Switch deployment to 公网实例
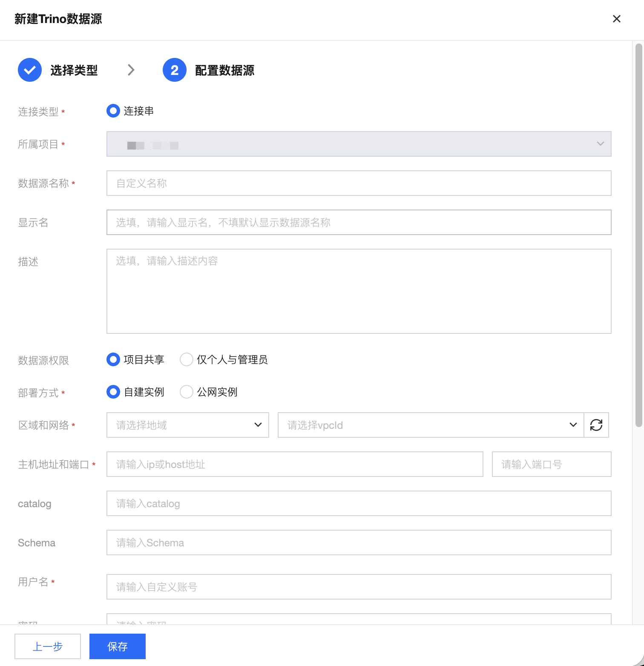644x666 pixels. [x=187, y=392]
